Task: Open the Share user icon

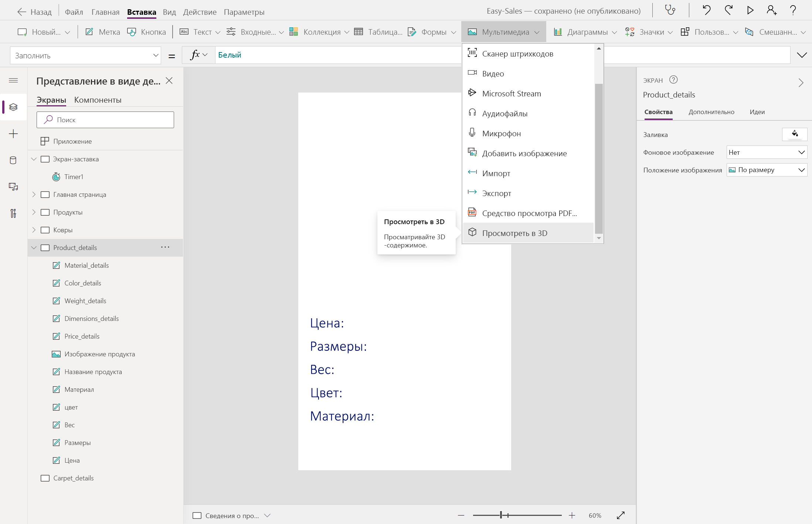Action: pos(771,10)
